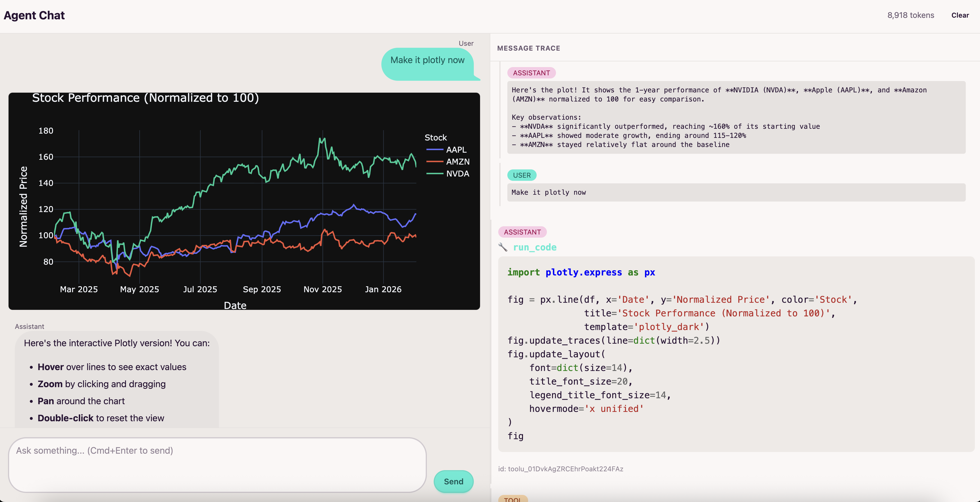The width and height of the screenshot is (980, 502).
Task: Click the Stock legend title on the chart
Action: [436, 137]
